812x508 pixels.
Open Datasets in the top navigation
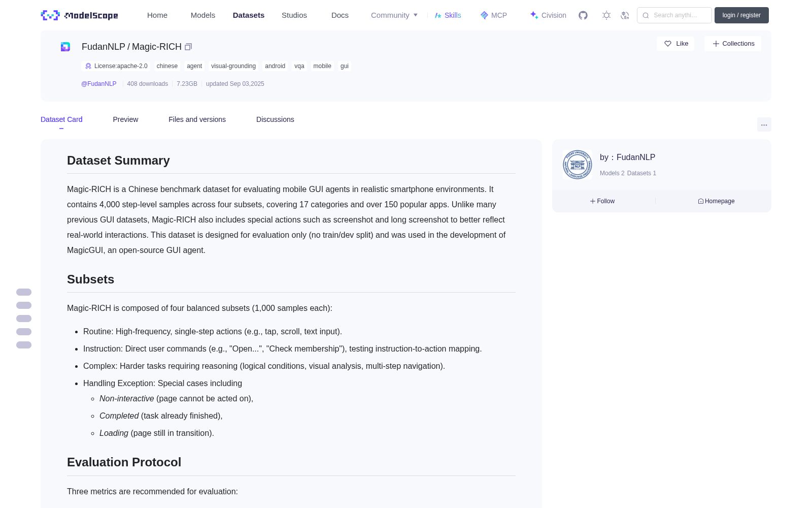(x=249, y=15)
